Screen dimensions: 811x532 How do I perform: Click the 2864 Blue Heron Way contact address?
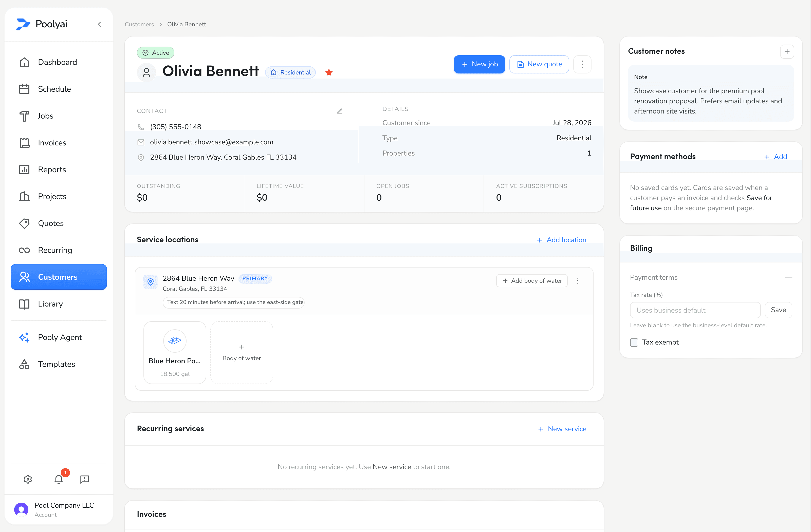tap(223, 157)
